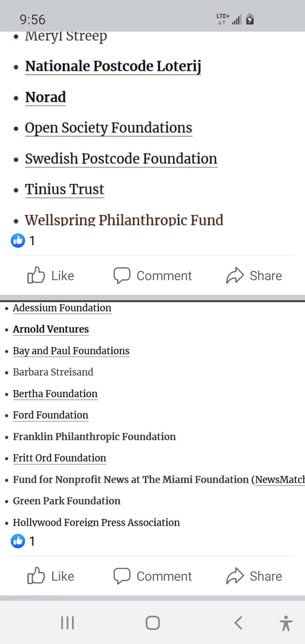The image size is (305, 644).
Task: Like the second post with the Adessium list
Action: (x=51, y=576)
